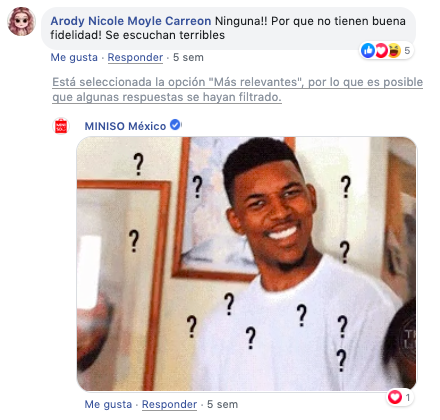Open Arody Nicole's profile avatar
This screenshot has width=440, height=420.
21,21
